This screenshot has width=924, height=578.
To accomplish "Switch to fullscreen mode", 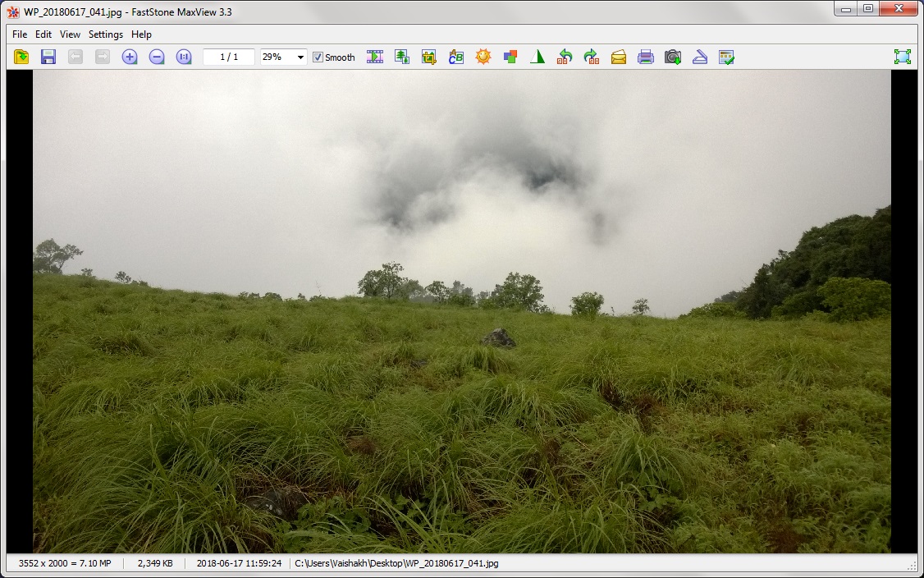I will pos(901,57).
